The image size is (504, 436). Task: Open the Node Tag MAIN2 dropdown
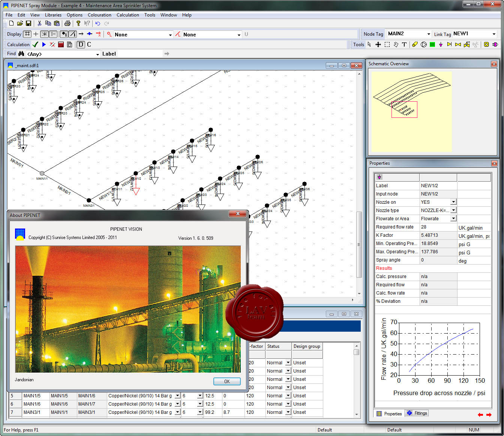pyautogui.click(x=429, y=34)
